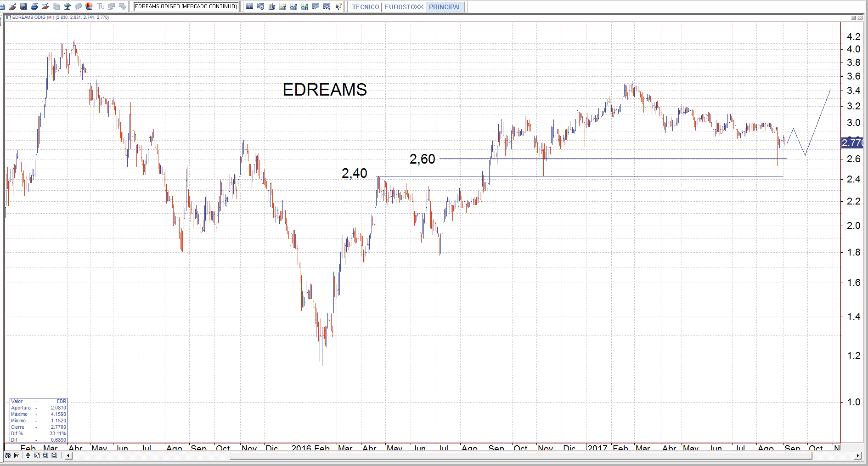Viewport: 868px width, 466px height.
Task: Click the 2017 year label on time axis
Action: (x=597, y=448)
